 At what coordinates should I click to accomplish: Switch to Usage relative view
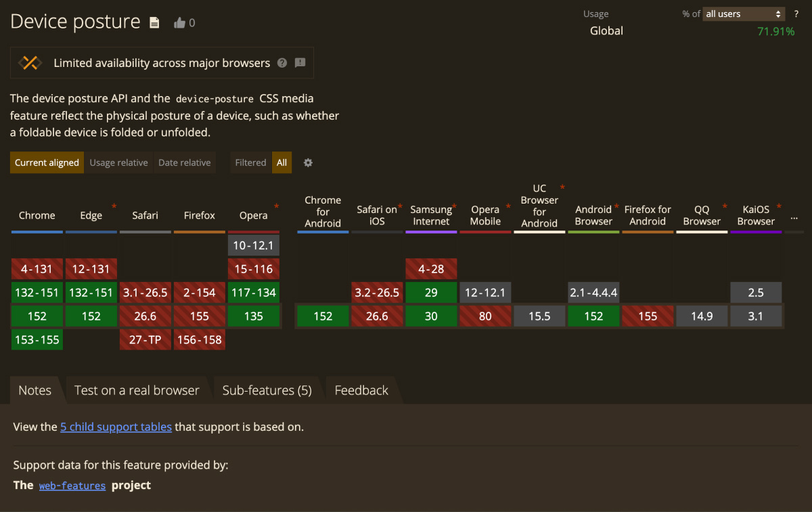point(118,162)
